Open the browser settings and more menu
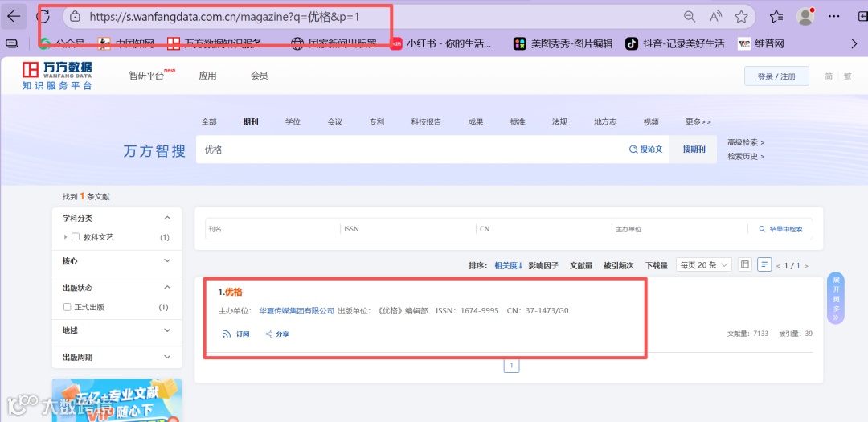This screenshot has height=422, width=868. [x=833, y=17]
